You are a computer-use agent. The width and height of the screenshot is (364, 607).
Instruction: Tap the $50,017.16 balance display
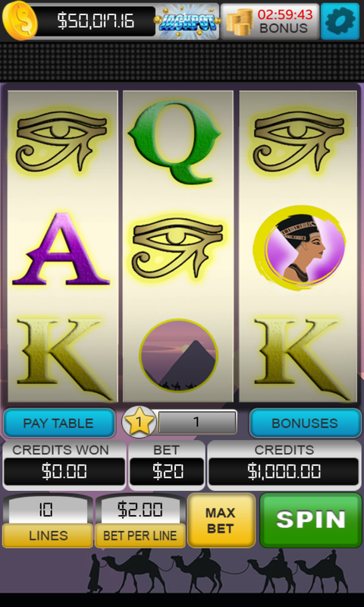[96, 21]
